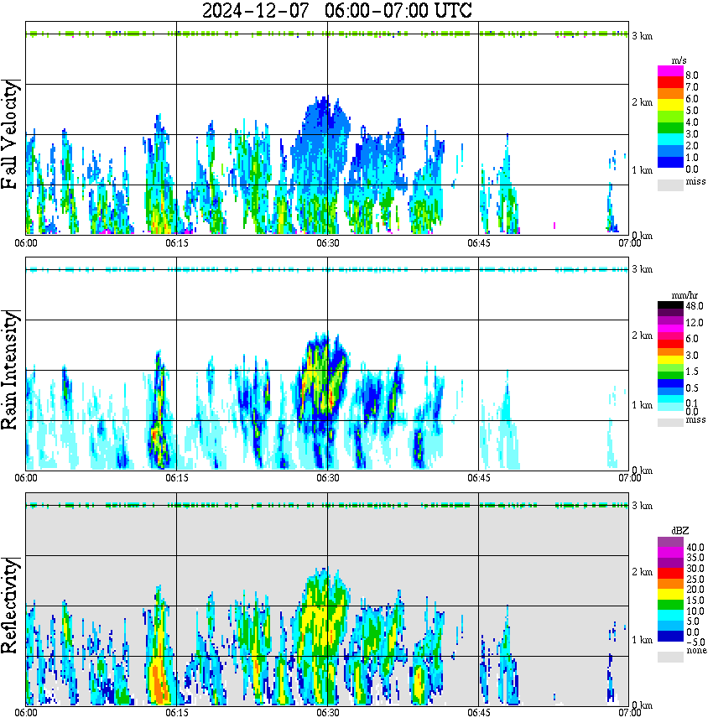Pick the gray none swatch in the dBZ legend
The image size is (713, 728).
[670, 657]
